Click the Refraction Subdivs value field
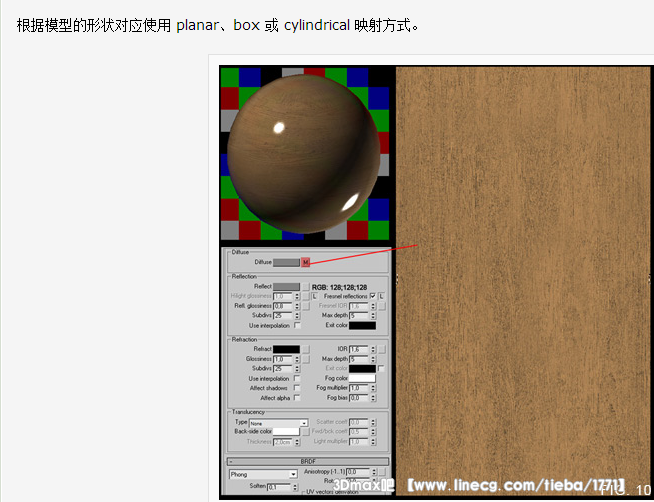Screen dimensions: 654x502 [283, 369]
